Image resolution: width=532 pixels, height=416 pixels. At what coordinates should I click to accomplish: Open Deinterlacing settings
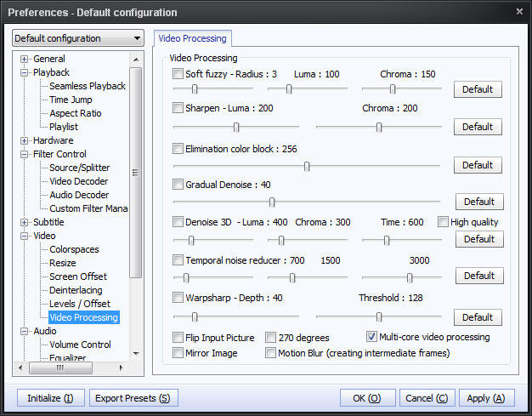[x=76, y=290]
